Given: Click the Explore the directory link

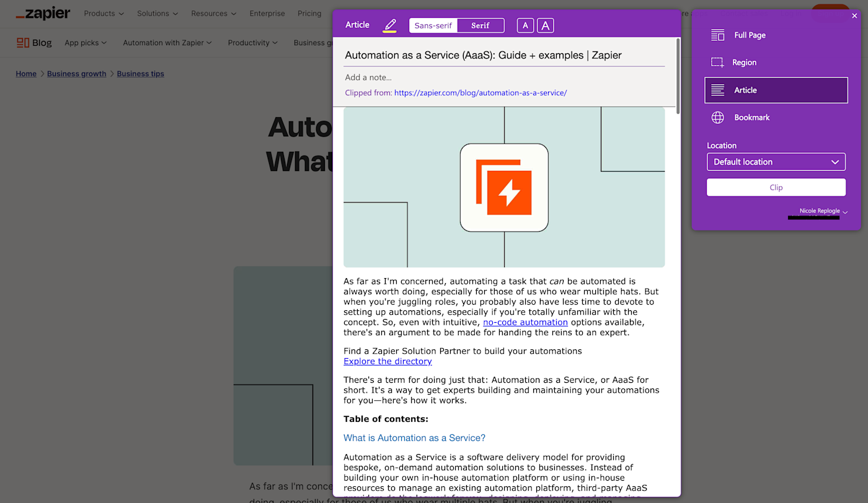Looking at the screenshot, I should (387, 361).
